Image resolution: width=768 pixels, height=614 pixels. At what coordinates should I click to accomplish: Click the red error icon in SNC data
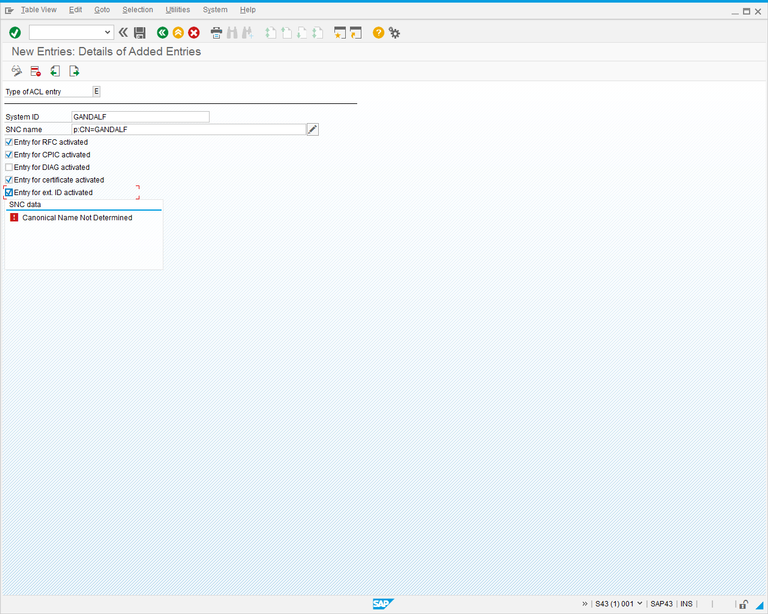(14, 217)
